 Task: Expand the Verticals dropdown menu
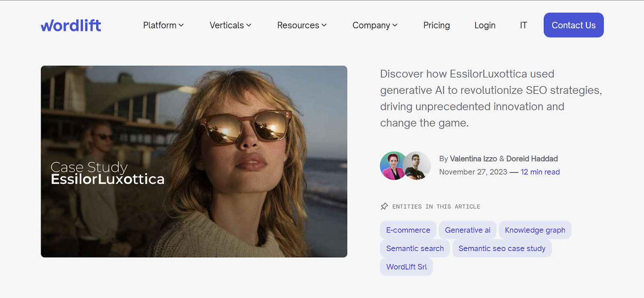point(230,25)
